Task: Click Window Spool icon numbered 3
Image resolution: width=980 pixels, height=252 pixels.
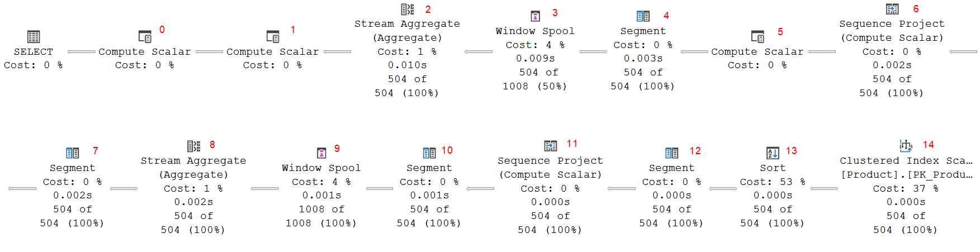Action: [535, 16]
